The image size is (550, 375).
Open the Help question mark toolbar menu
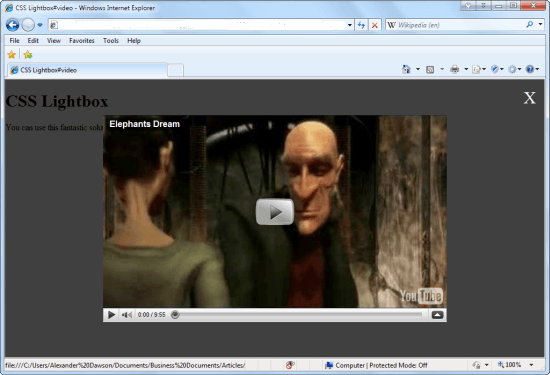532,69
